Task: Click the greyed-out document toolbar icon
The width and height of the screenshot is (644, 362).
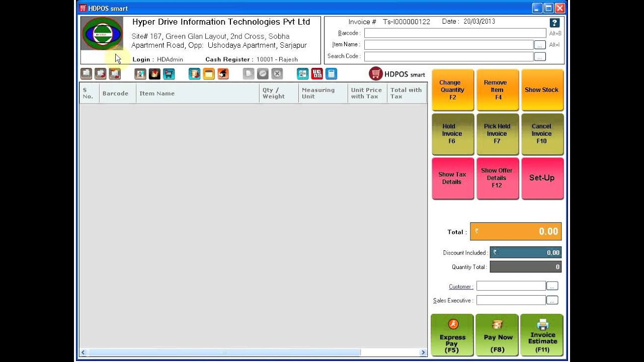Action: (249, 74)
